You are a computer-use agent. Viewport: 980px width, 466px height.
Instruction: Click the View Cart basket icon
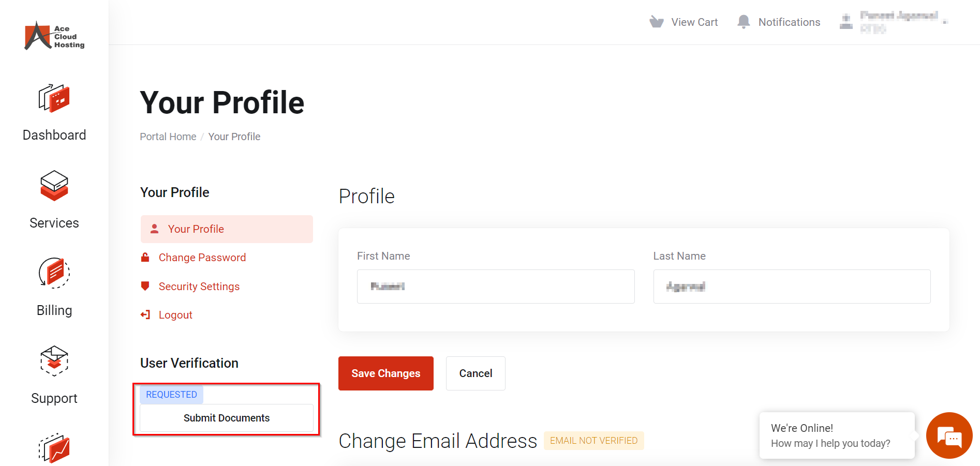(657, 22)
